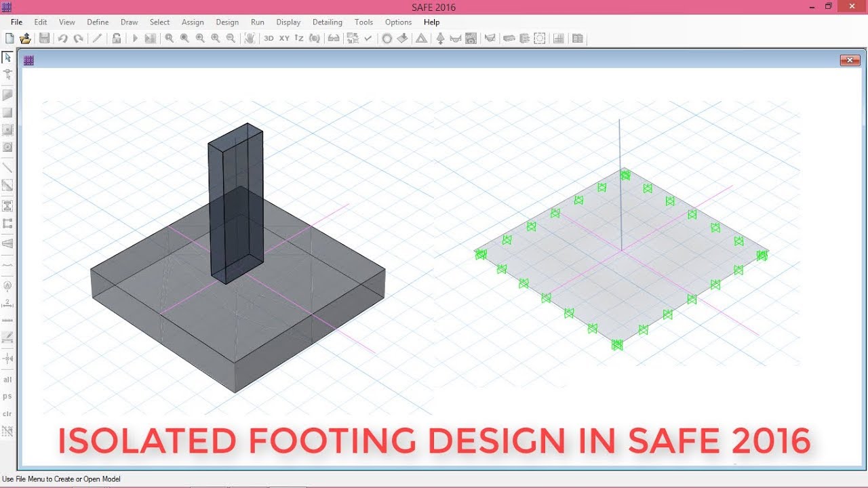Select the Draw Rectangular Slabs tool

(7, 113)
